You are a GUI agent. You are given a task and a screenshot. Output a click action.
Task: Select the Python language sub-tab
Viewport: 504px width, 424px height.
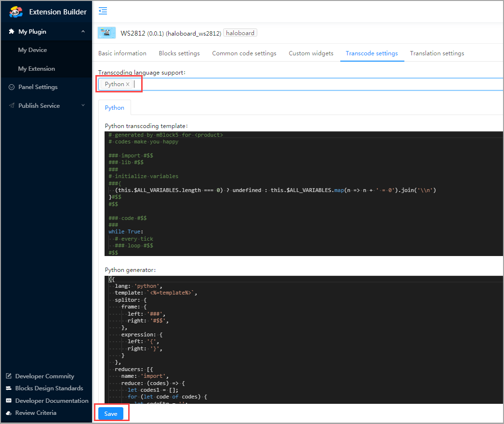114,107
